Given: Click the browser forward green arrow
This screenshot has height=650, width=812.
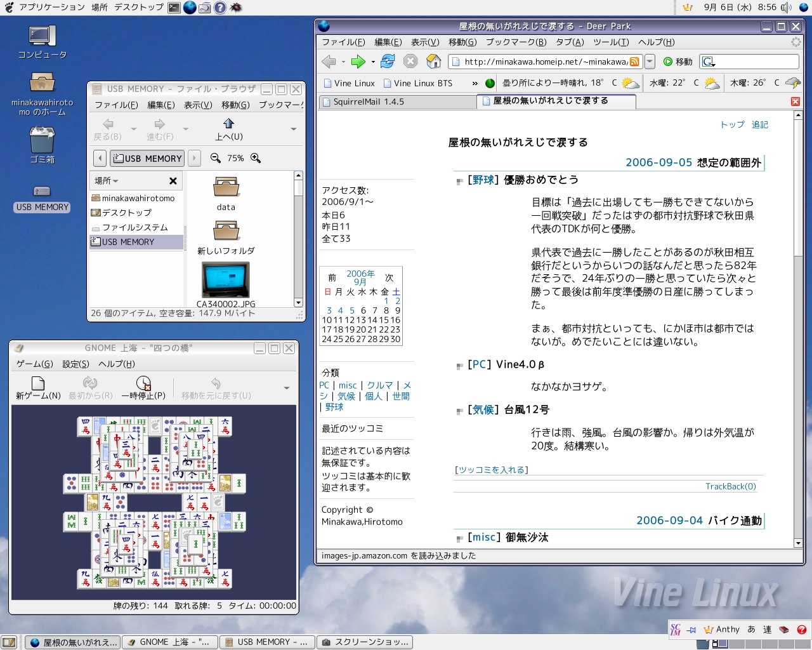Looking at the screenshot, I should (358, 62).
